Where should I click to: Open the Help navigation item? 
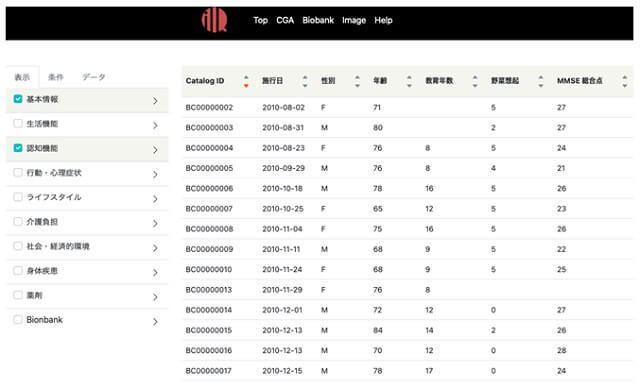(383, 20)
